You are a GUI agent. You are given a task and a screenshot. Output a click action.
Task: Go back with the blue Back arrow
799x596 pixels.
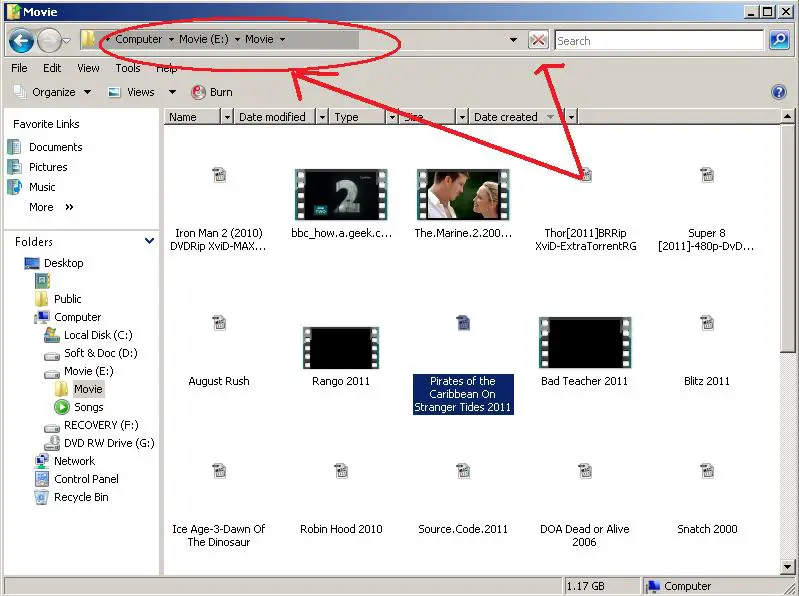click(x=21, y=41)
